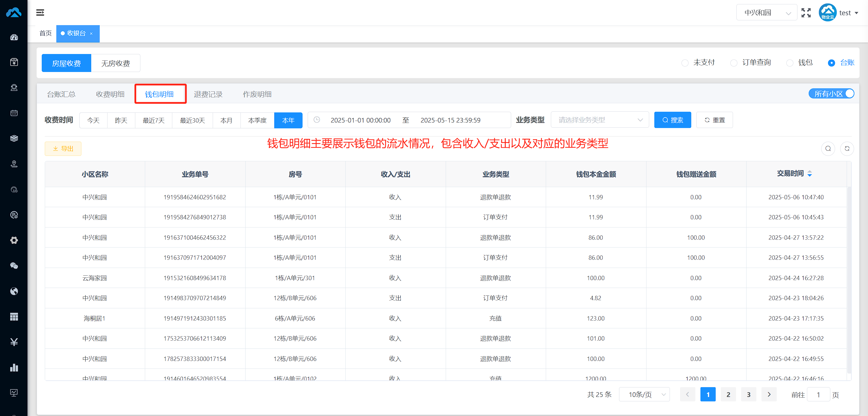Select the 房屋收费 button

[x=66, y=63]
